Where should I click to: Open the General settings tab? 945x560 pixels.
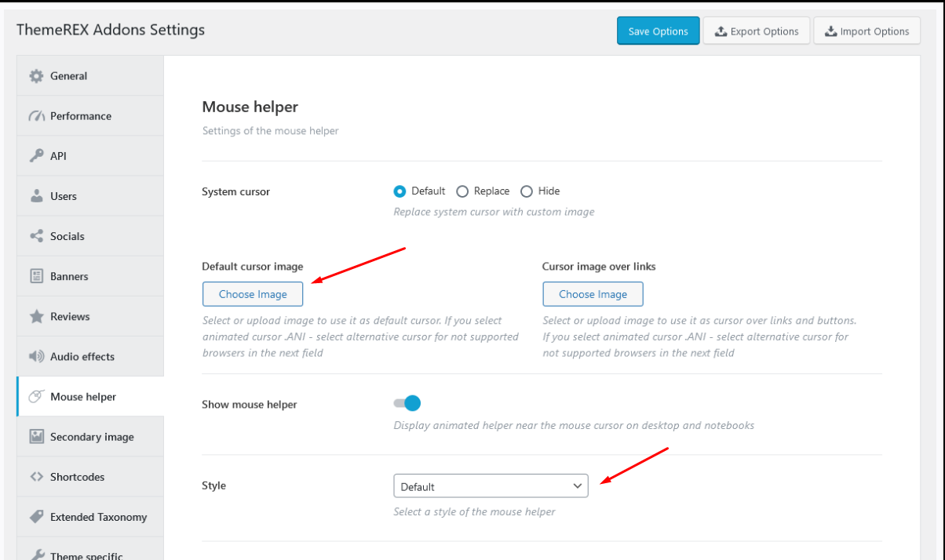(x=90, y=76)
